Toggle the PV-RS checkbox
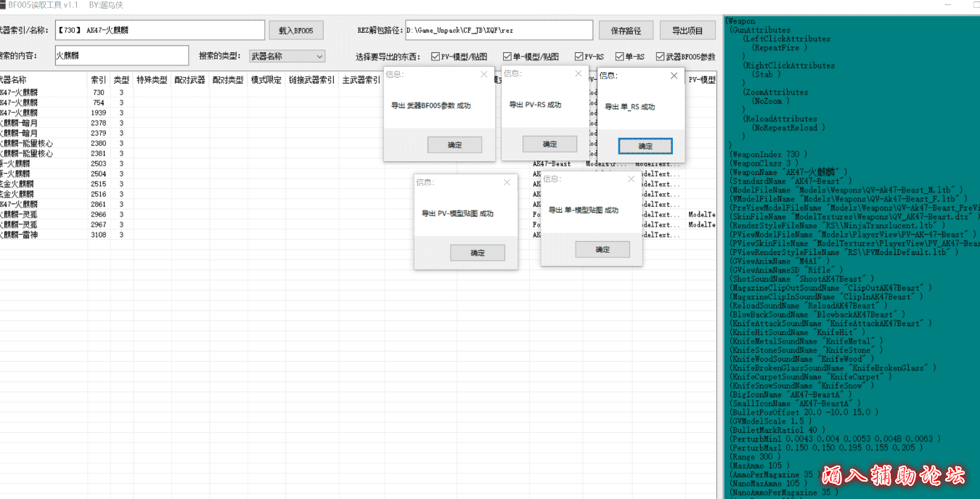This screenshot has width=980, height=499. [579, 57]
